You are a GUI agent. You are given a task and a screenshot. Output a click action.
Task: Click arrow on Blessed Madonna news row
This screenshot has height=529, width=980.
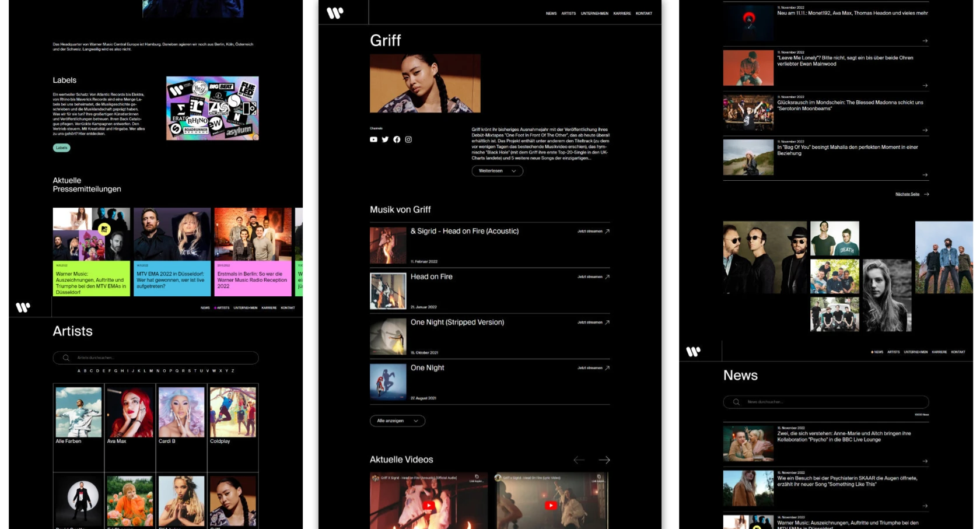click(x=925, y=130)
